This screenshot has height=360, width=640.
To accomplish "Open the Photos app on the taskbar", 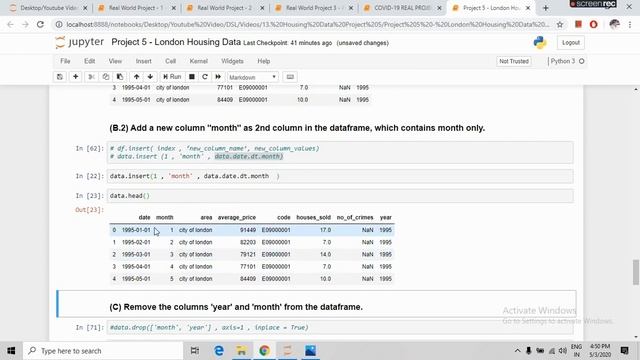I will [x=310, y=351].
